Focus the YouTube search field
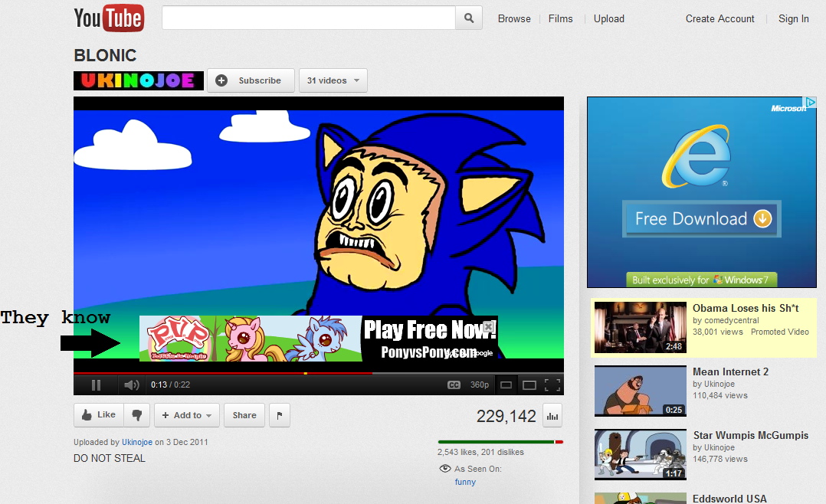This screenshot has height=504, width=826. (x=309, y=18)
